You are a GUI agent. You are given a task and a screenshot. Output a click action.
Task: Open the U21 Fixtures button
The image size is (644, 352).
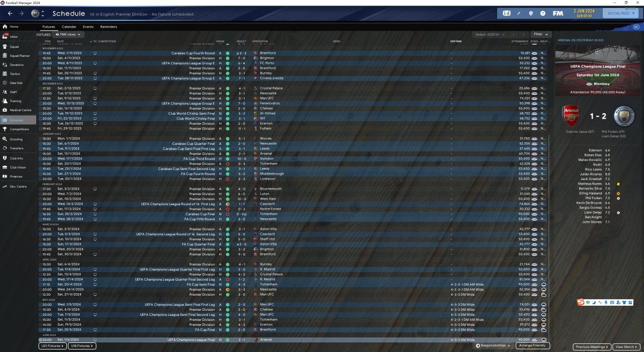point(52,346)
